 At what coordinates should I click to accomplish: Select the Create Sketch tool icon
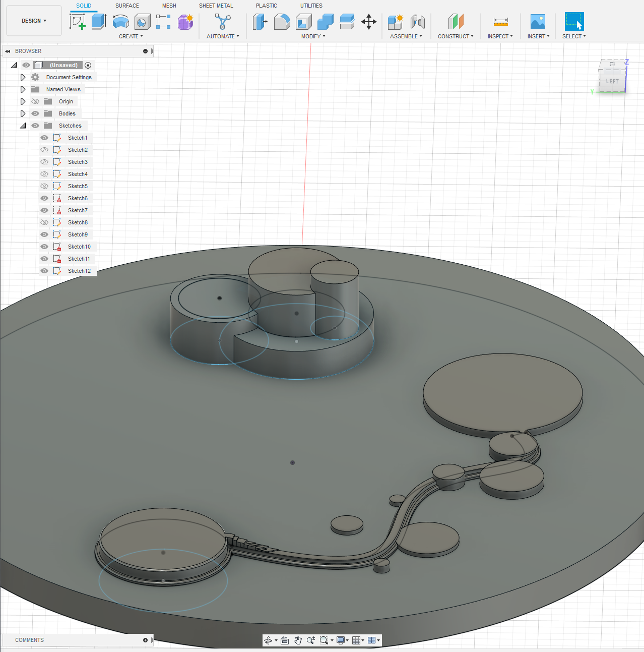tap(77, 22)
